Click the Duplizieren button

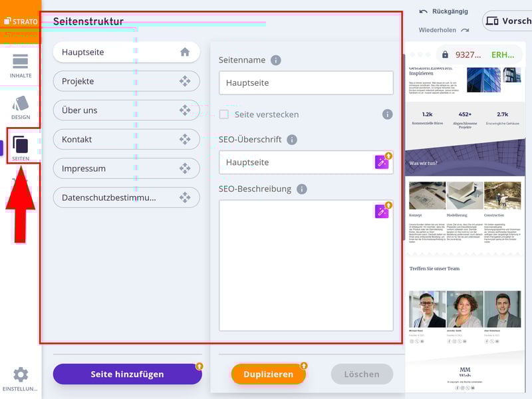269,374
